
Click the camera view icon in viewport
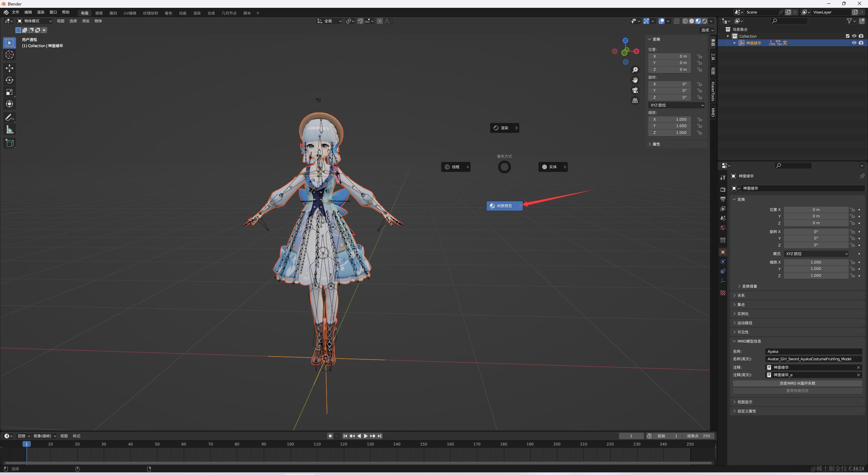[x=635, y=90]
